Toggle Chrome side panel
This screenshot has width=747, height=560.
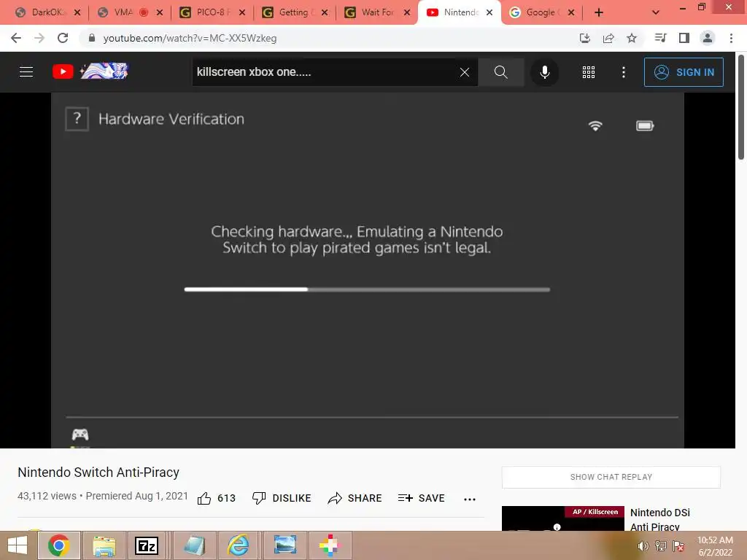[684, 38]
